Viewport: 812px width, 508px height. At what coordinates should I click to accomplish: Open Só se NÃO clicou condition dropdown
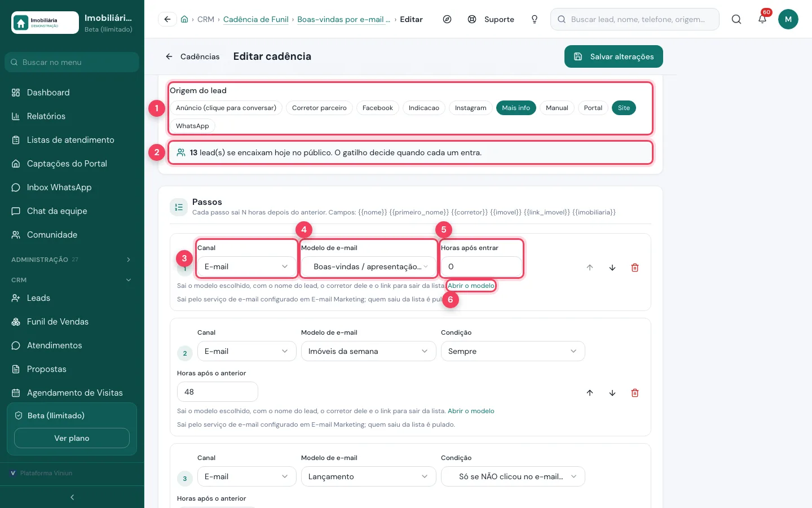coord(513,476)
